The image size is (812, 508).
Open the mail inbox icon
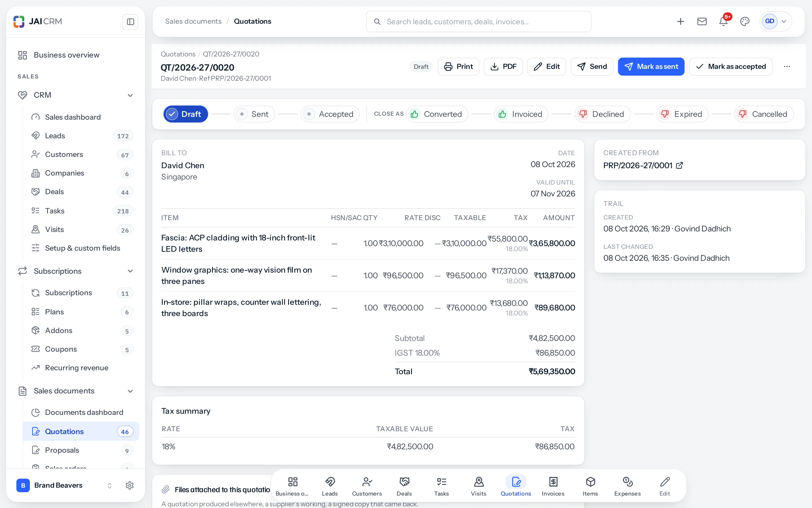click(701, 21)
